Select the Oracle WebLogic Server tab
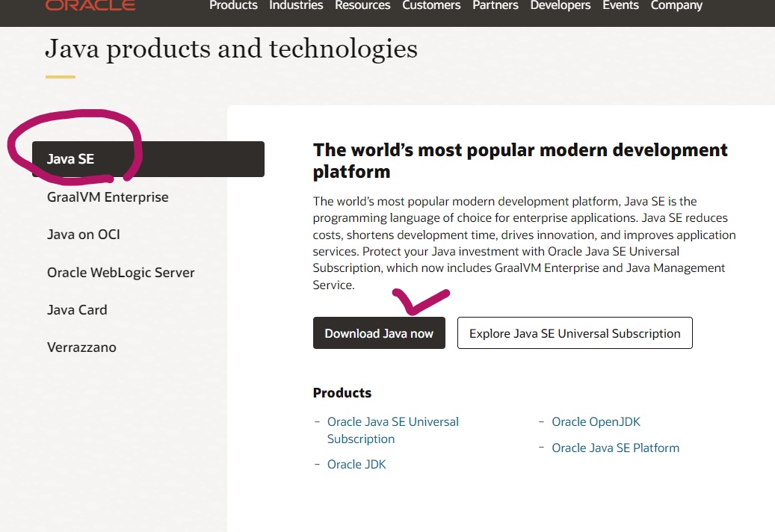This screenshot has width=775, height=532. [x=120, y=273]
